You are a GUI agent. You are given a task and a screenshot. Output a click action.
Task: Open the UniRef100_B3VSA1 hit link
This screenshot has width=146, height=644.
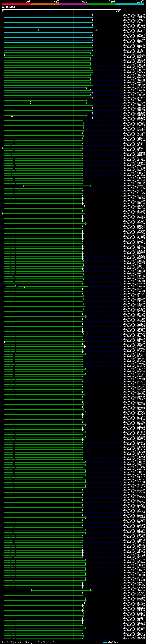click(x=134, y=93)
